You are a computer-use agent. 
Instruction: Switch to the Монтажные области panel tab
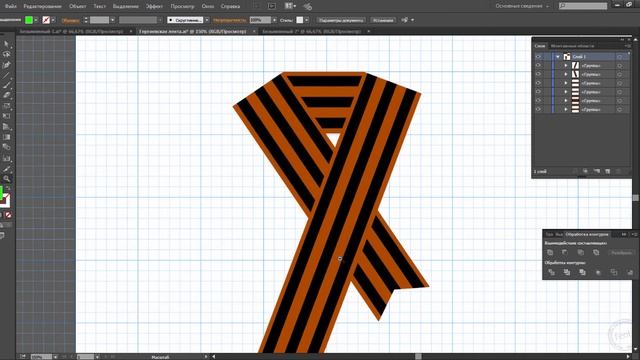point(572,46)
